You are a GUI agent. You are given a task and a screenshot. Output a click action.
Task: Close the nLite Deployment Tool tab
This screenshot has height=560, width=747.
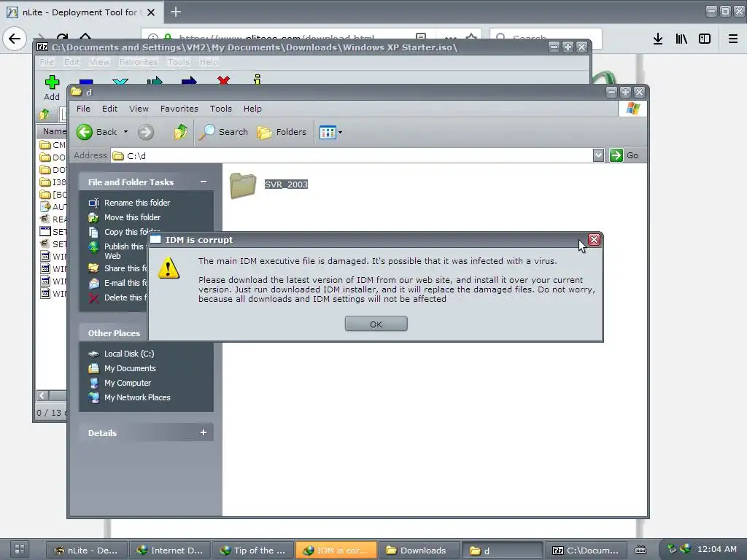click(151, 12)
